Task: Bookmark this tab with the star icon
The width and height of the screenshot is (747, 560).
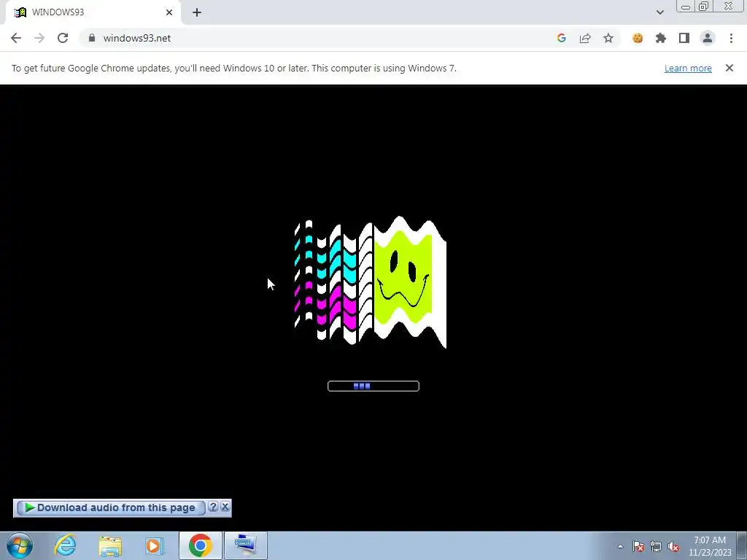Action: [608, 38]
